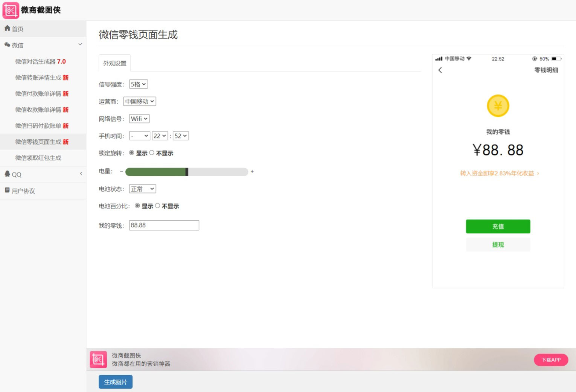Open the 网络信号 dropdown showing Wifi
Image resolution: width=576 pixels, height=392 pixels.
[x=139, y=119]
